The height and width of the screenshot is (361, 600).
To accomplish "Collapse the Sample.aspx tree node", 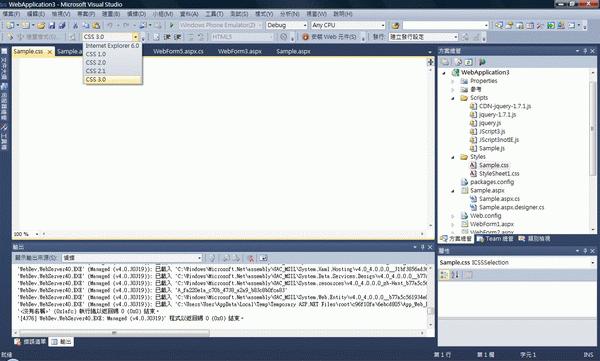I will click(x=453, y=191).
